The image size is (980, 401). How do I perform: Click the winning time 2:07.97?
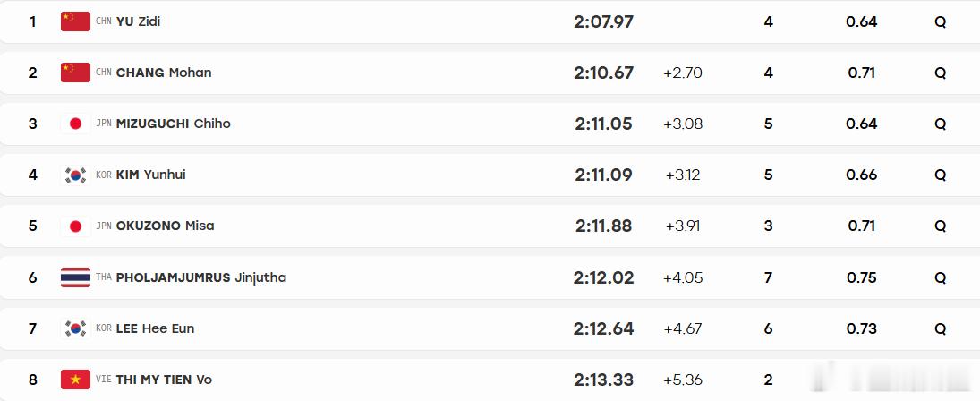pyautogui.click(x=604, y=21)
